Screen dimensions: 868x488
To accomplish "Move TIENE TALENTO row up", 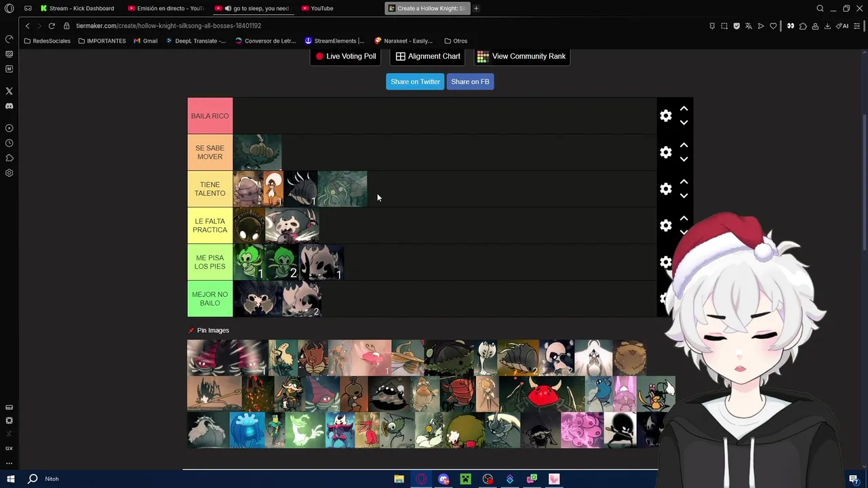I will (x=684, y=182).
